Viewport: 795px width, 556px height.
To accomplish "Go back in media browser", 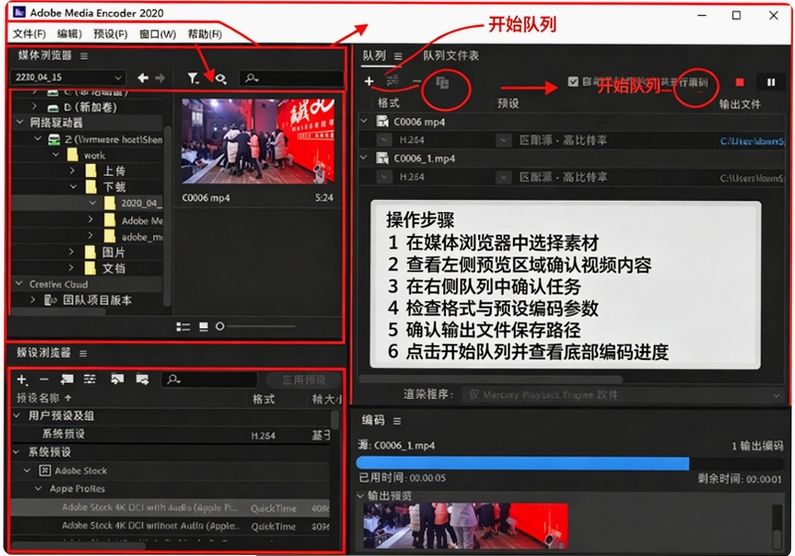I will click(x=143, y=78).
